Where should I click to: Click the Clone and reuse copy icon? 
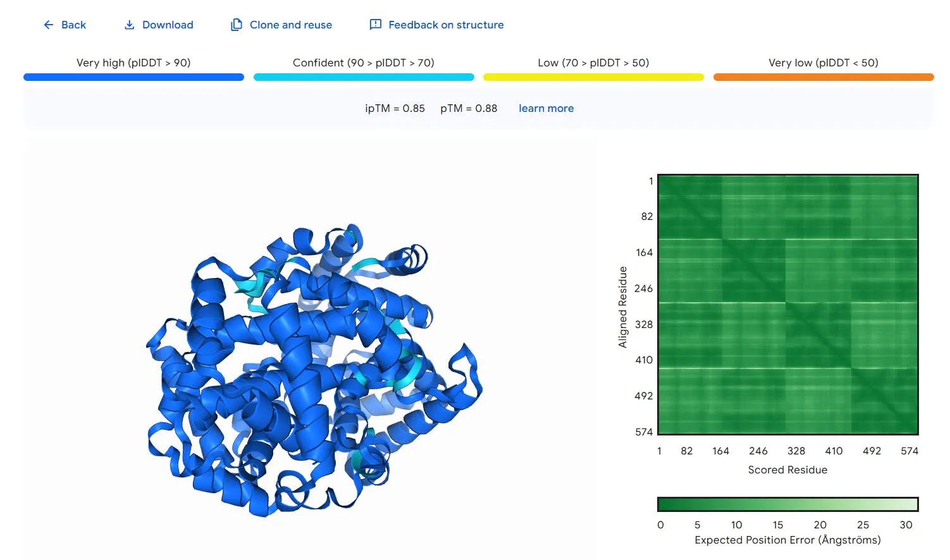point(237,25)
